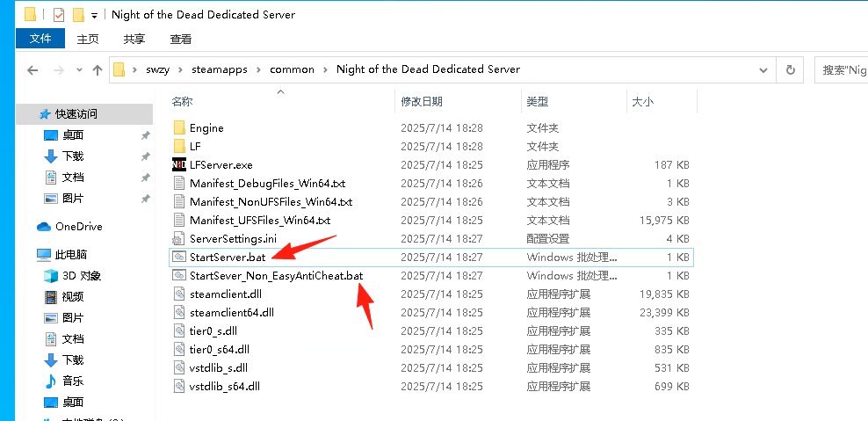The height and width of the screenshot is (421, 868).
Task: Sort by 大小 column header
Action: pos(643,101)
